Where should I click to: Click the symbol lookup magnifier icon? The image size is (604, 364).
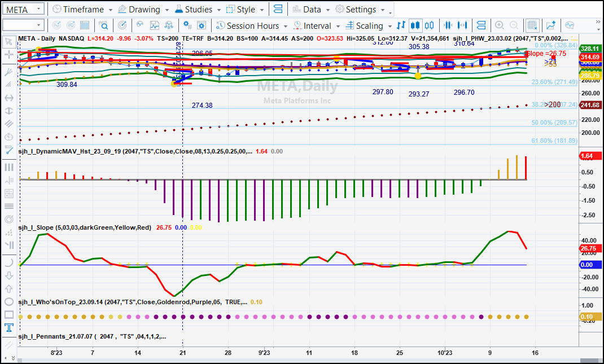pyautogui.click(x=104, y=25)
